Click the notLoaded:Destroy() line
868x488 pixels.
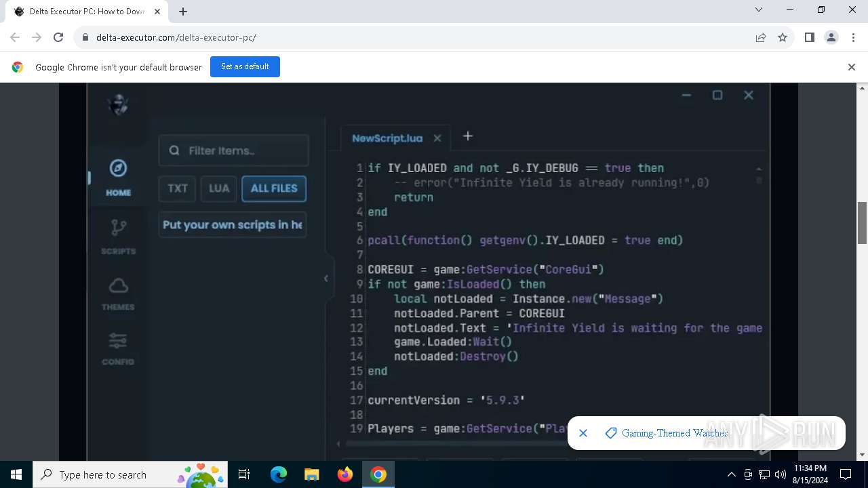pyautogui.click(x=456, y=357)
